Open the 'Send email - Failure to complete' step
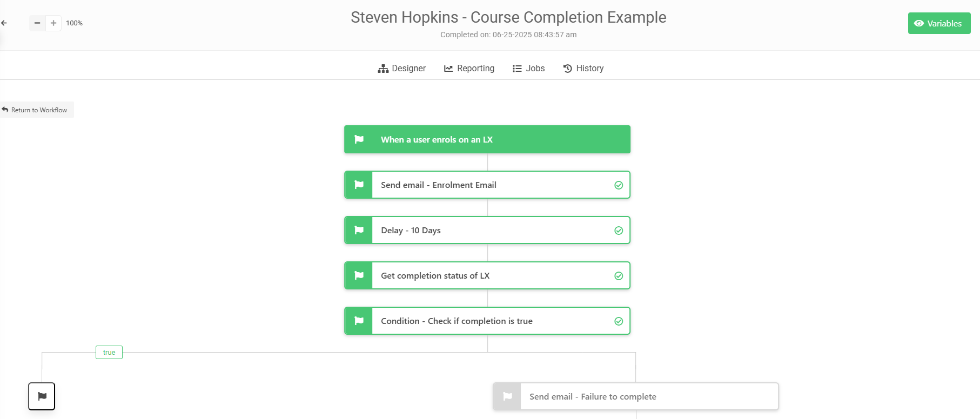980x419 pixels. click(x=636, y=396)
